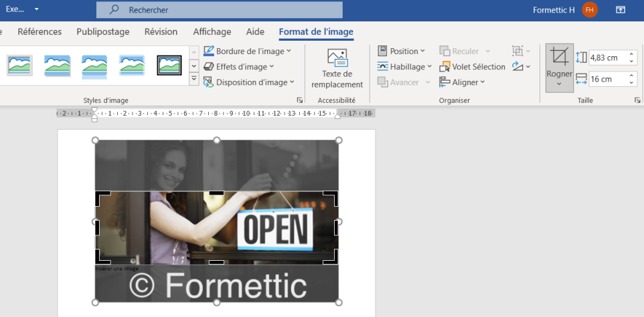644x317 pixels.
Task: Click the Rogner crop icon
Action: (559, 57)
